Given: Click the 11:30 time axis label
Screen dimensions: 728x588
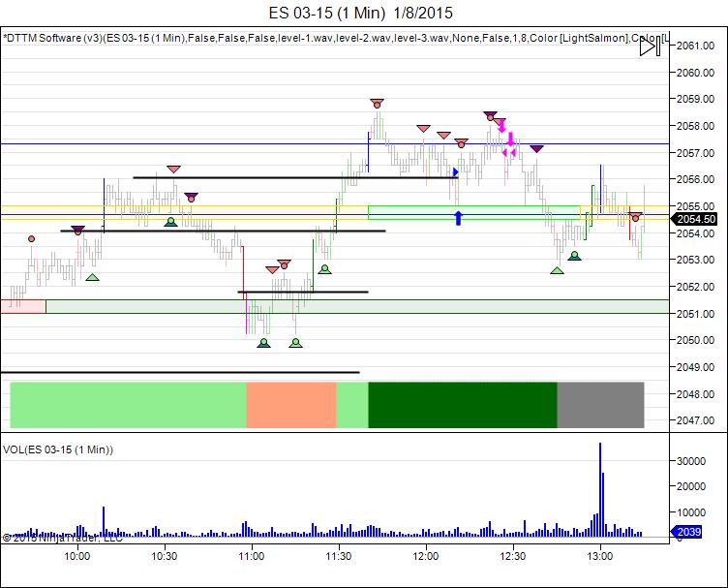Looking at the screenshot, I should (x=339, y=556).
